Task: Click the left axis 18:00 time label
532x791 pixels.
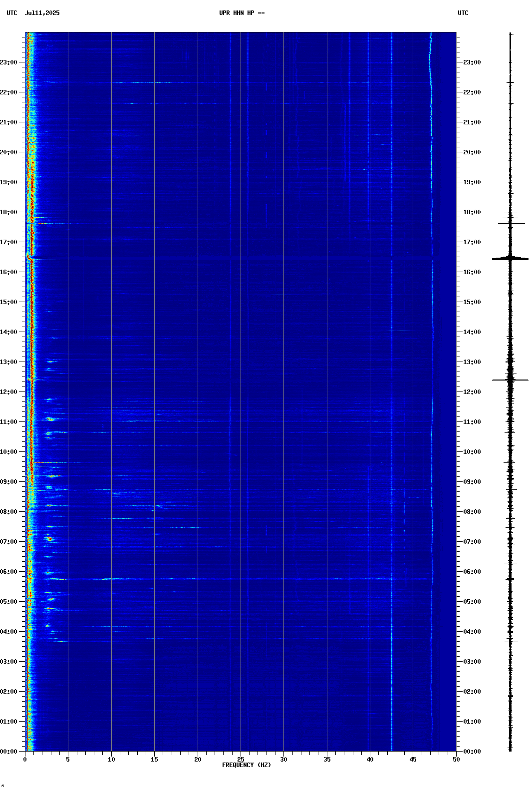Action: (8, 212)
